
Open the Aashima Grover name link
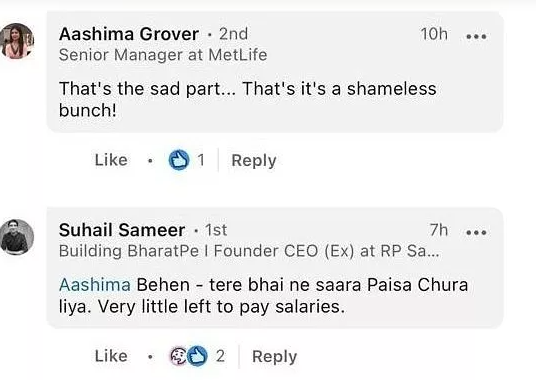click(x=129, y=34)
